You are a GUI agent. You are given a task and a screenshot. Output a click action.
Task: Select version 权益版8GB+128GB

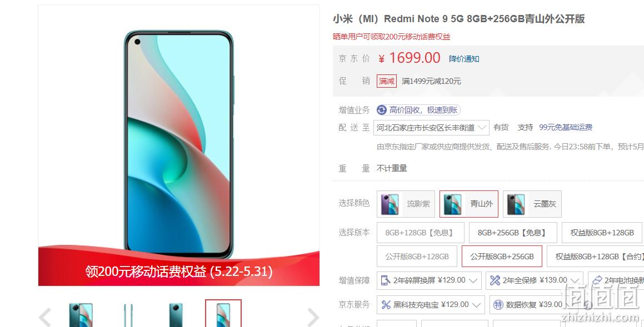click(602, 233)
